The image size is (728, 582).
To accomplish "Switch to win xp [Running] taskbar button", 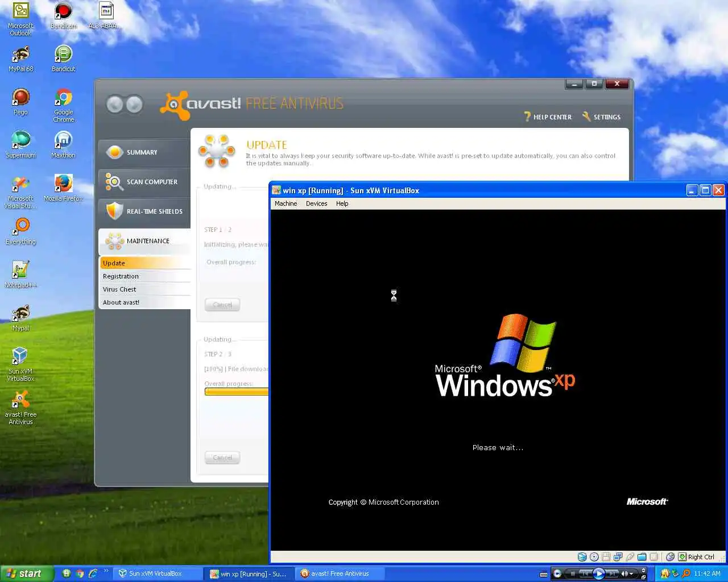I will tap(249, 573).
